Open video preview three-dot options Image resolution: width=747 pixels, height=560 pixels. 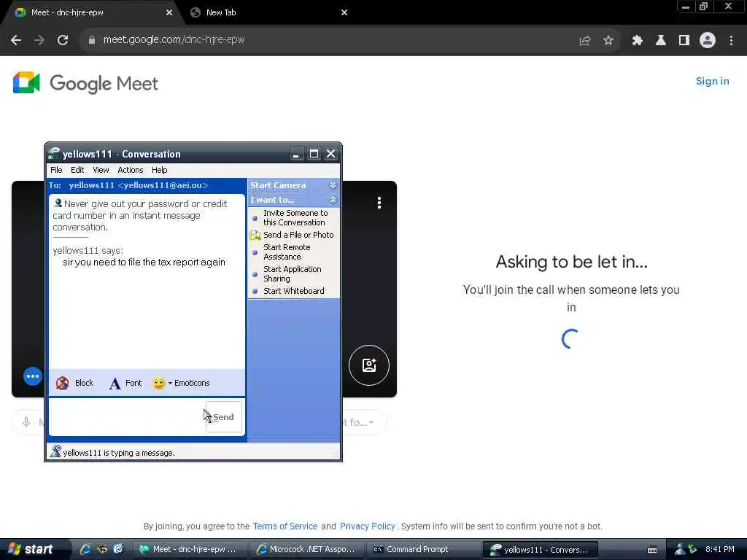[379, 203]
